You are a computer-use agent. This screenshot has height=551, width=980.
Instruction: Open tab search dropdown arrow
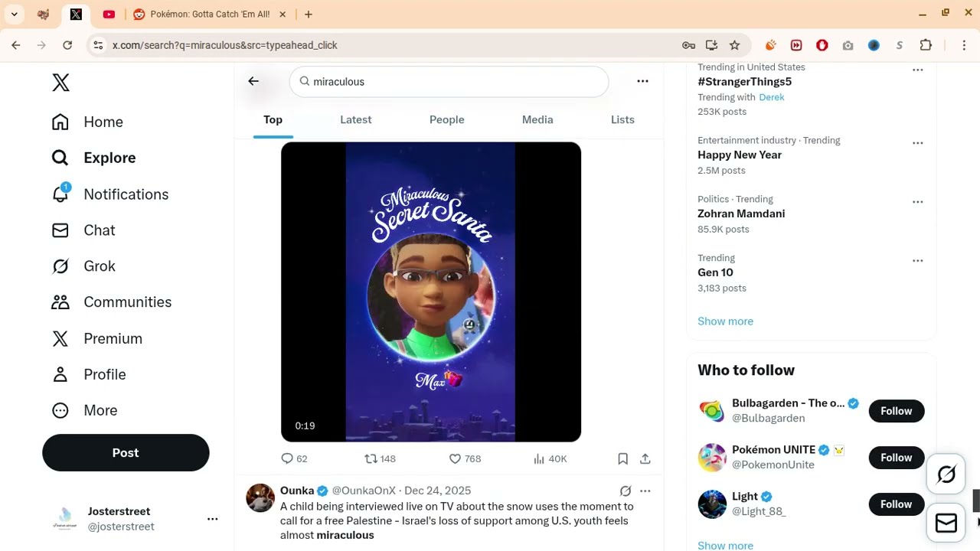(14, 15)
